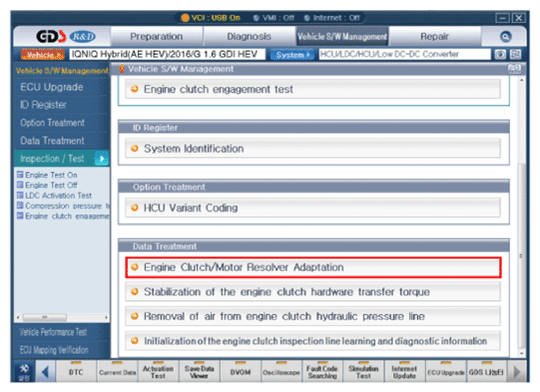Open Fault Code Searching tool
540x392 pixels.
pyautogui.click(x=322, y=372)
